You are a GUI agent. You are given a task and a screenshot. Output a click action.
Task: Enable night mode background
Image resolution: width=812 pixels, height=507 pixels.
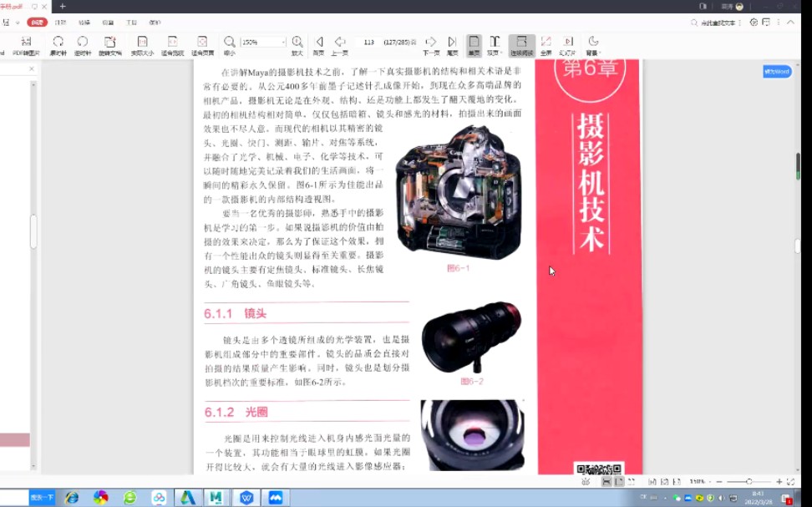pos(592,40)
